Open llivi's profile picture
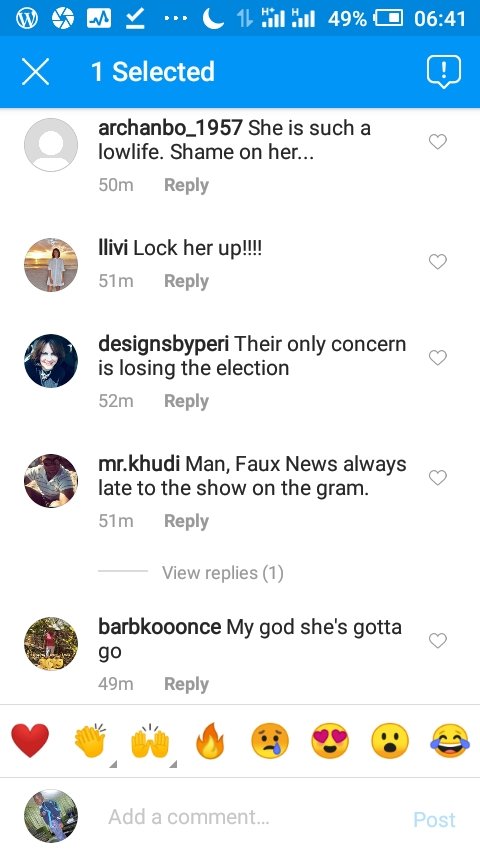 coord(51,265)
